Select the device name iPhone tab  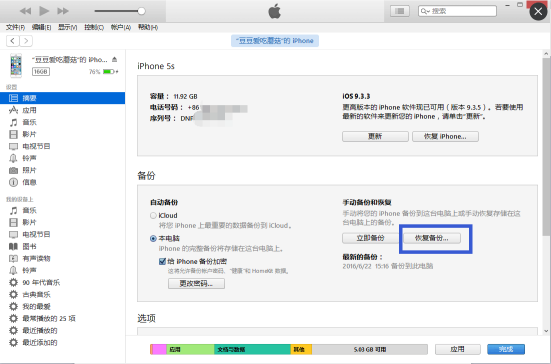click(275, 41)
